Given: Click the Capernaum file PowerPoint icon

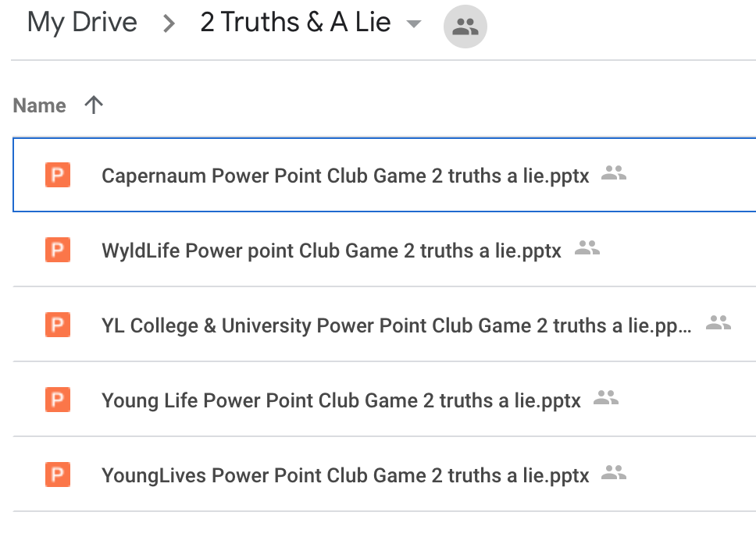Looking at the screenshot, I should click(58, 174).
